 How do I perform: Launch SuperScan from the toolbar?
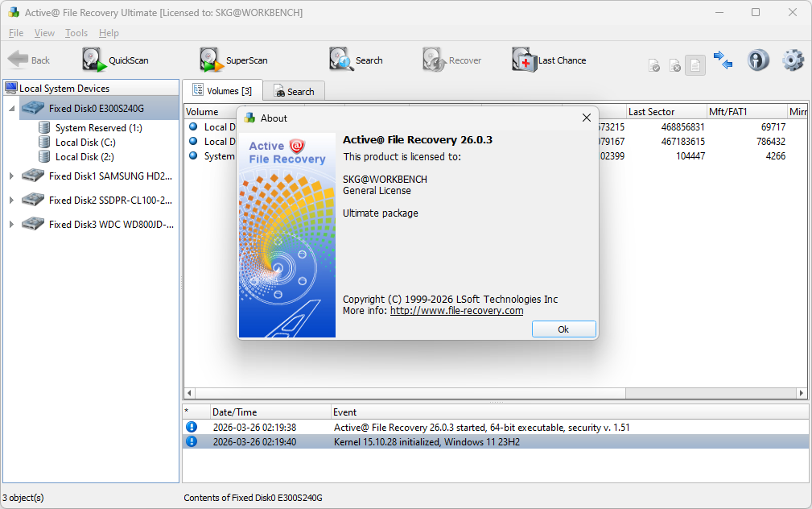coord(233,60)
